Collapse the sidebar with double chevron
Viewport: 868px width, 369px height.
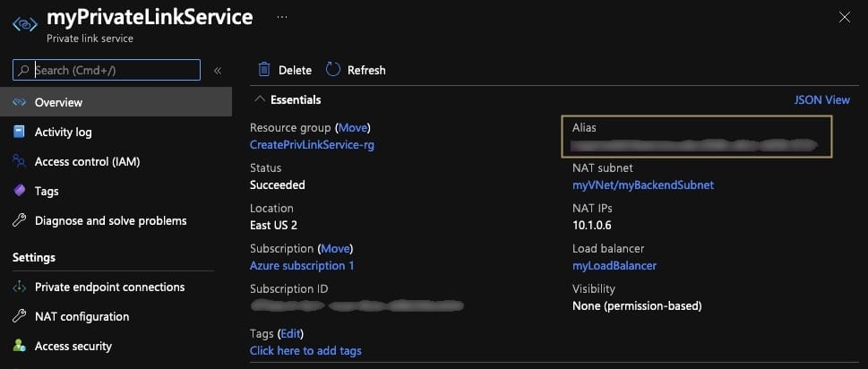218,70
